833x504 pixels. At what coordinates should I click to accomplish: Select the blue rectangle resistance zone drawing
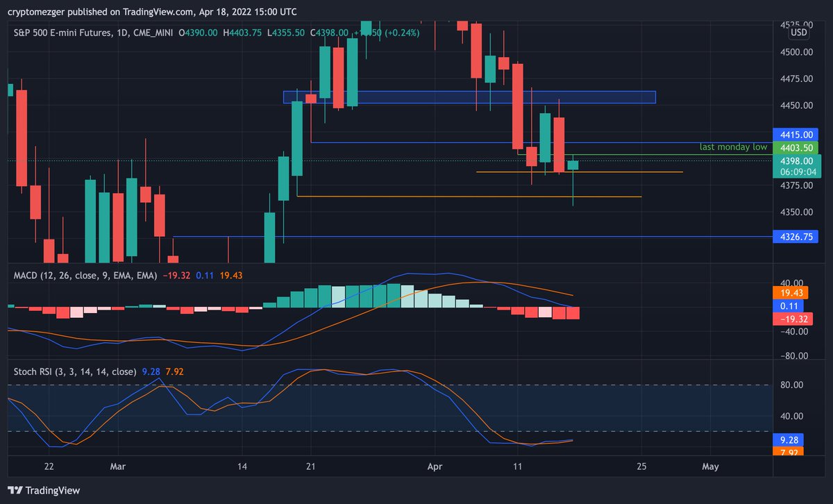[x=469, y=97]
